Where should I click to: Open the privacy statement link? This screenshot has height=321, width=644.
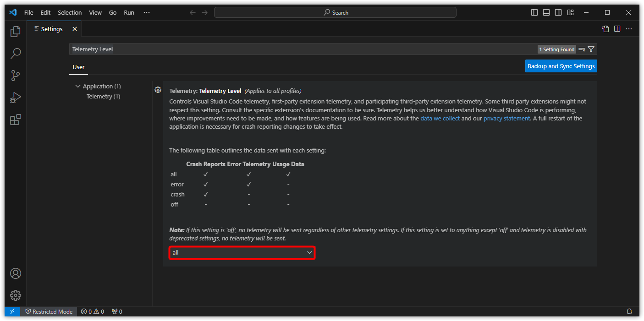pyautogui.click(x=506, y=118)
